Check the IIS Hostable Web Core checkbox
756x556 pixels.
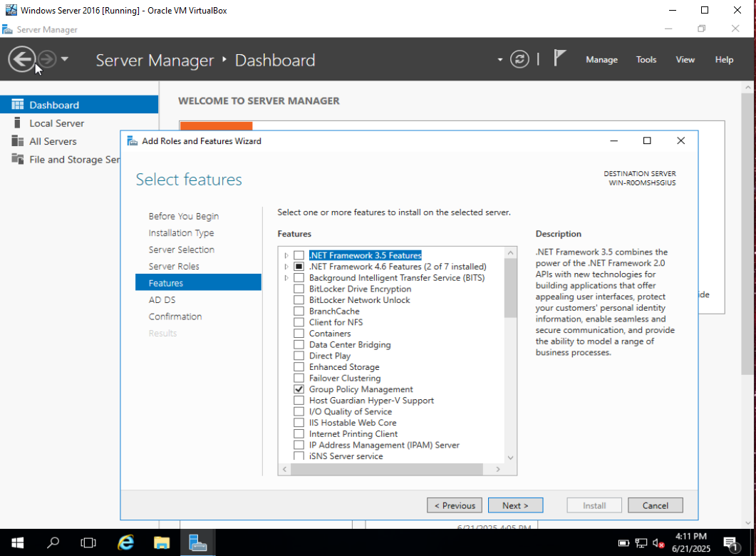point(299,423)
